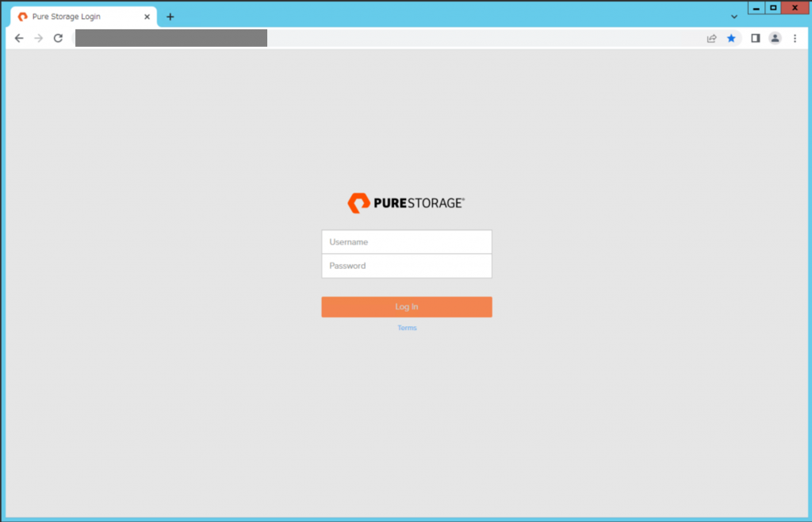Click the browser reload icon

(57, 37)
